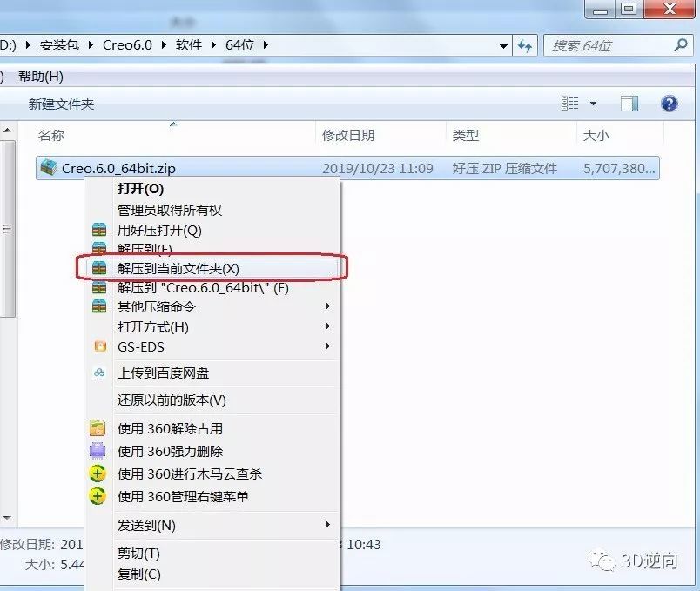Viewport: 700px width, 591px height.
Task: Click the scrollbar down arrow in left pane
Action: click(7, 518)
